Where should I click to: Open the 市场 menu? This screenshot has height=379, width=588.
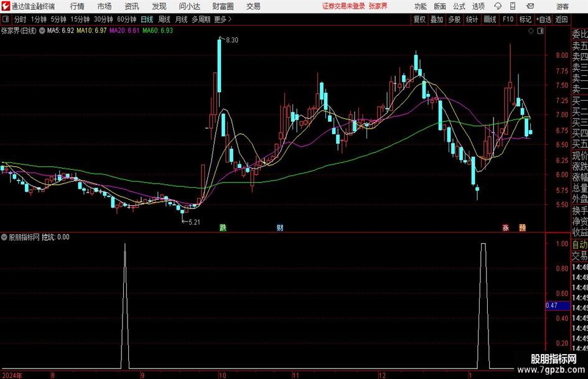105,6
